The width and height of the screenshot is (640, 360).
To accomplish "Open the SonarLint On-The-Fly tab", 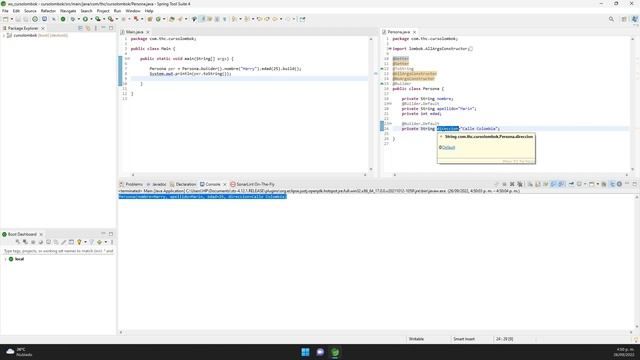I will [252, 184].
